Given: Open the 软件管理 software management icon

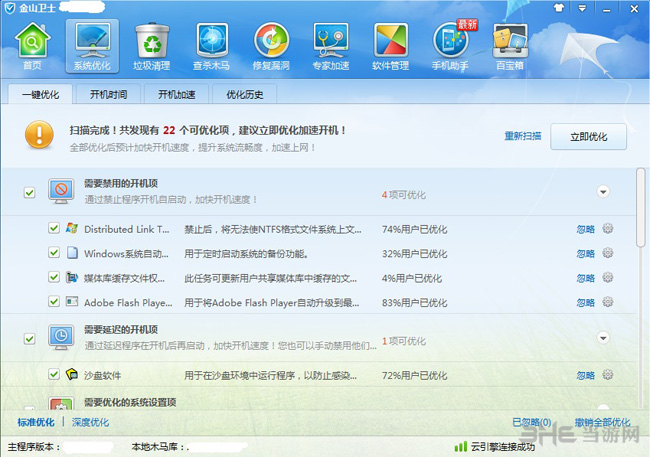Looking at the screenshot, I should 391,45.
